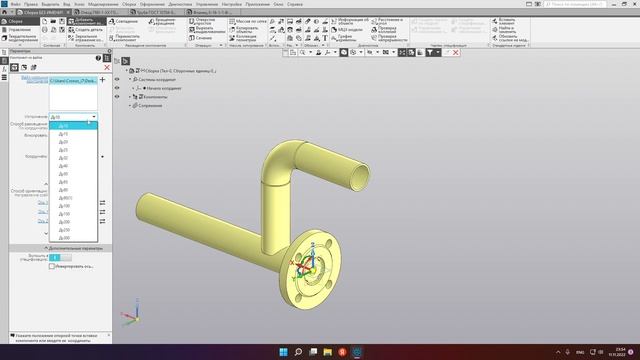Collapse Дополнительные параметры section
Screen dimensions: 640x360
46,248
